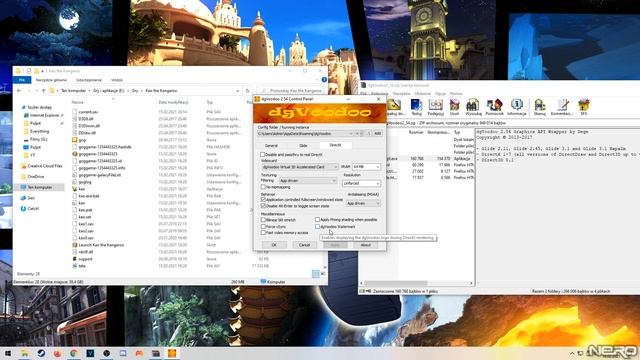
Task: Toggle the No mipmapping checkbox
Action: click(x=263, y=187)
